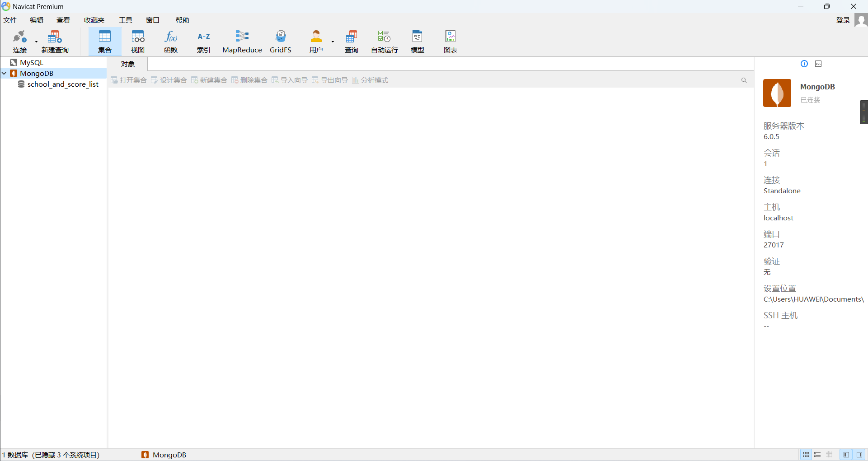The width and height of the screenshot is (868, 461).
Task: Open the 收藏夹 menu
Action: (x=94, y=20)
